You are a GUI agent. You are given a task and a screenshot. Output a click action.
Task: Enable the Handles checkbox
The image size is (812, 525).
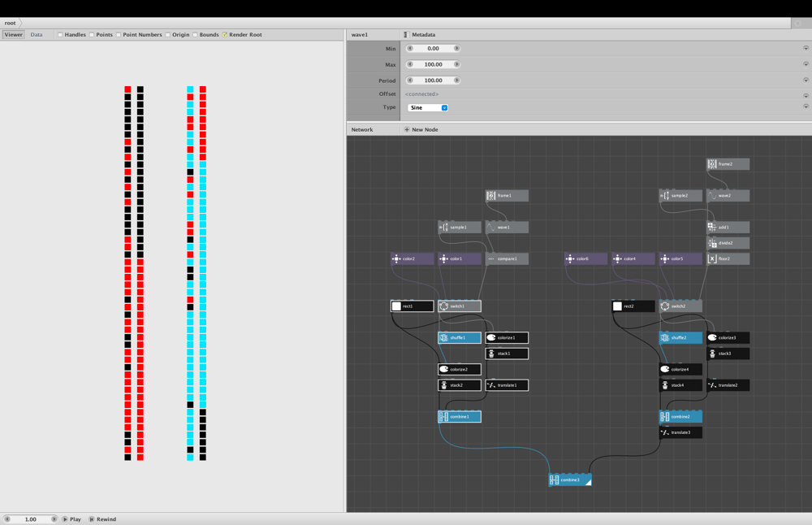tap(60, 35)
